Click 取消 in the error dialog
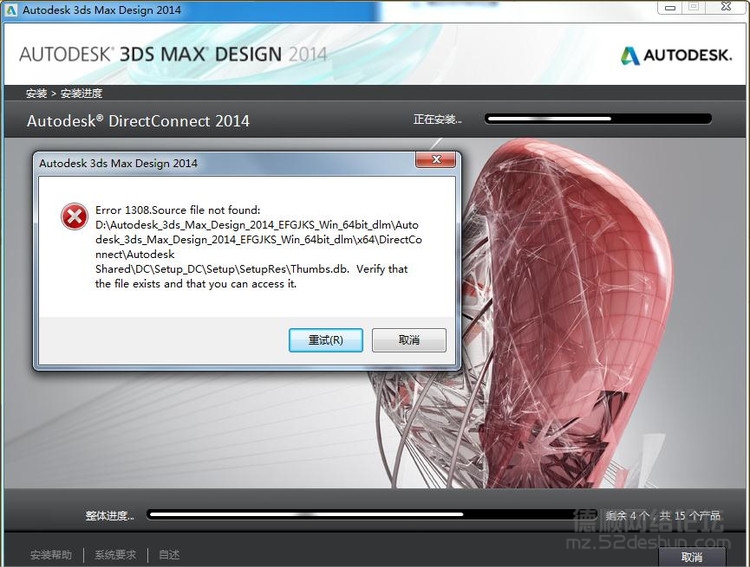This screenshot has width=750, height=567. (409, 340)
